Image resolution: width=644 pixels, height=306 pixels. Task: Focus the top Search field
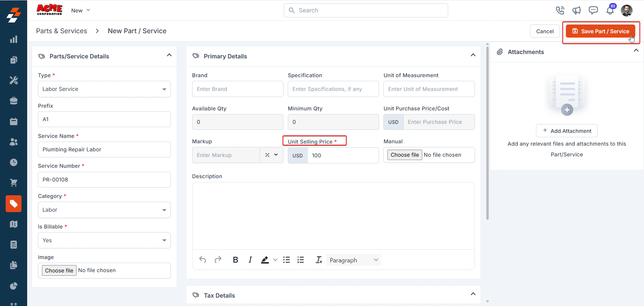[366, 10]
